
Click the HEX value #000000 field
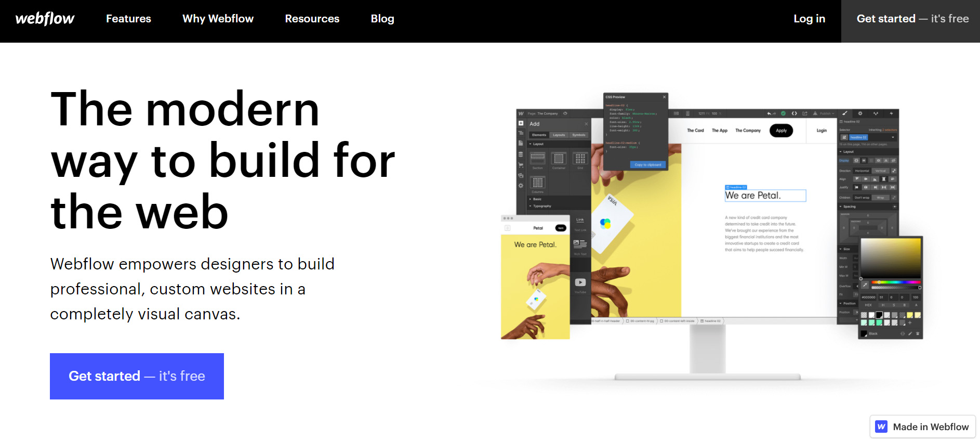[x=868, y=298]
